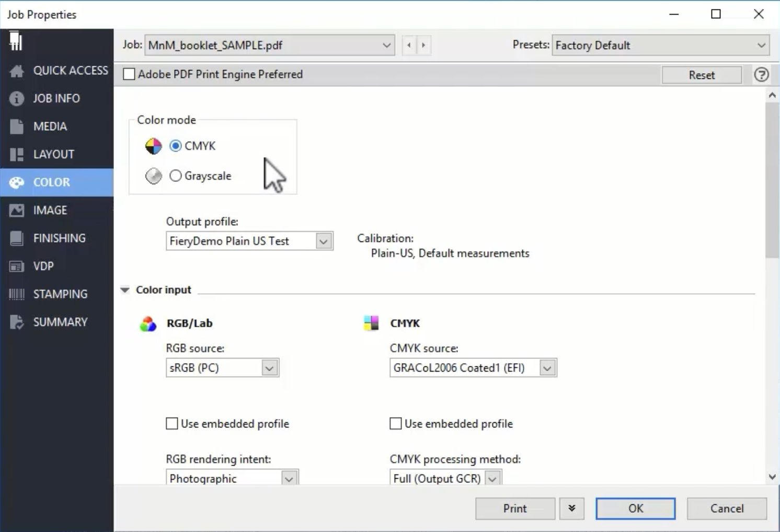Click the Layout grid icon
Image resolution: width=780 pixels, height=532 pixels.
17,155
